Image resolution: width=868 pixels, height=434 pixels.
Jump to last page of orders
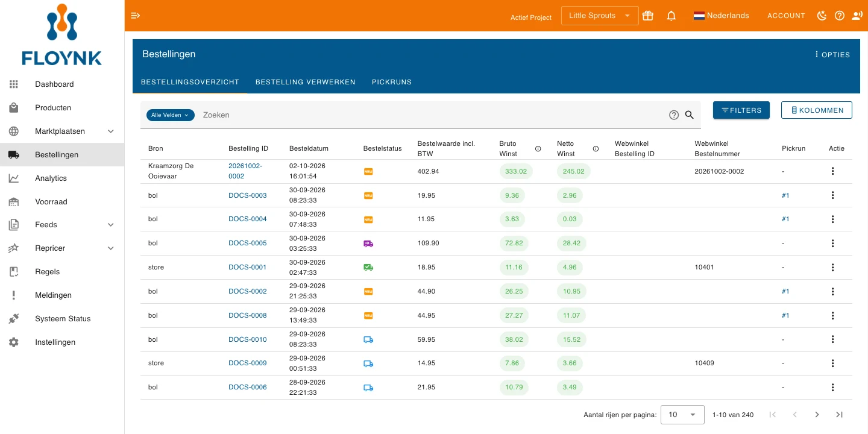click(839, 415)
